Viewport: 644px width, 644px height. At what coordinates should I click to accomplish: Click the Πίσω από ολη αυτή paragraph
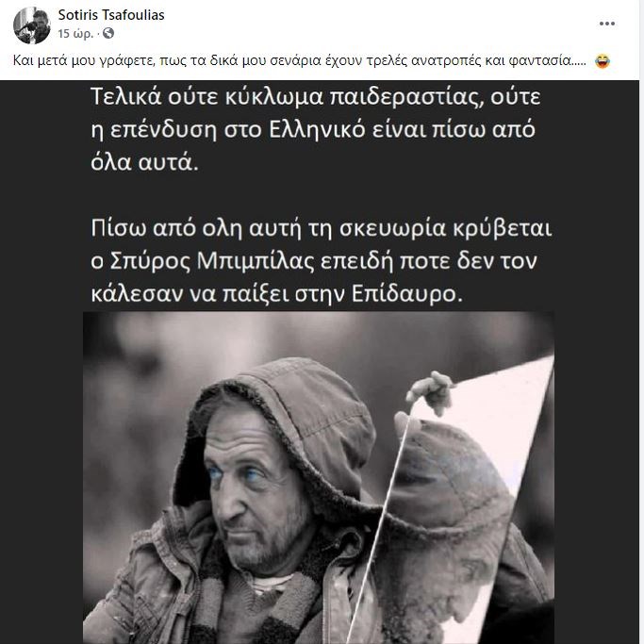click(322, 261)
